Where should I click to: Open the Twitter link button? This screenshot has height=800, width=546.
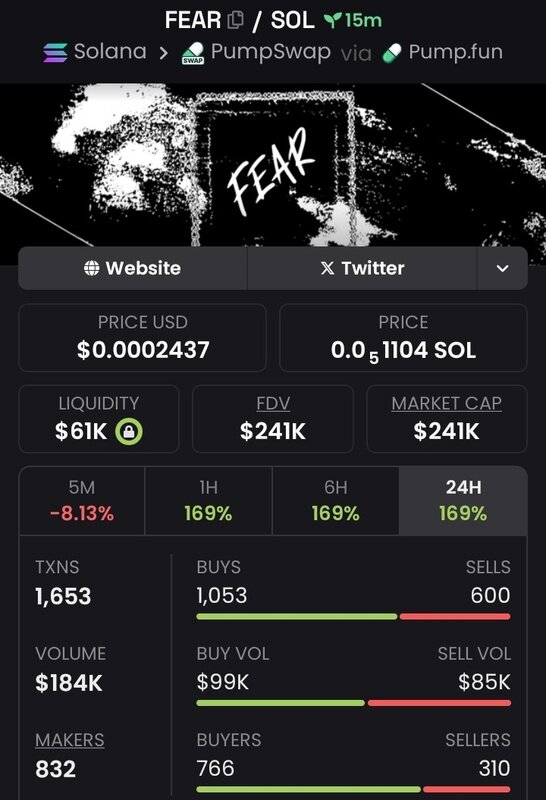(x=362, y=268)
